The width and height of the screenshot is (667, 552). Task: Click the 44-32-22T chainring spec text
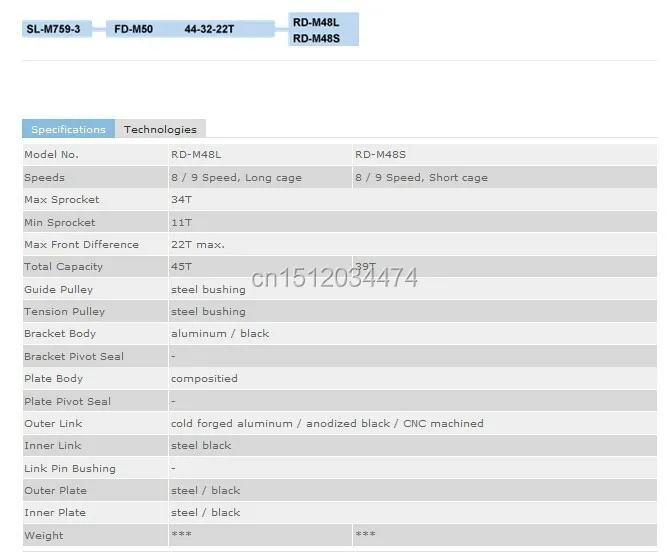click(209, 29)
